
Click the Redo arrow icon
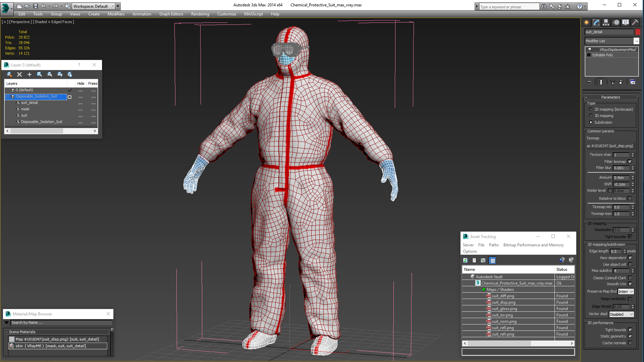[55, 6]
